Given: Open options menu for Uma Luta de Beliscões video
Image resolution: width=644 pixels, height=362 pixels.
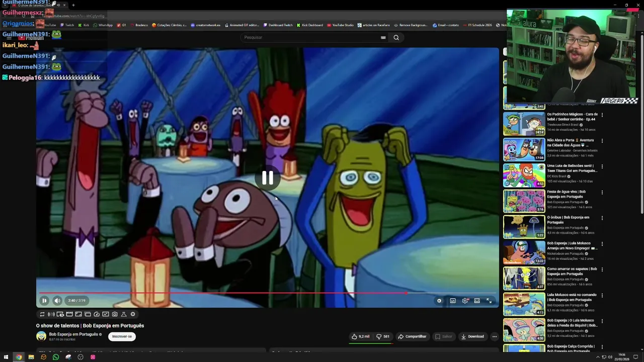Looking at the screenshot, I should point(602,166).
